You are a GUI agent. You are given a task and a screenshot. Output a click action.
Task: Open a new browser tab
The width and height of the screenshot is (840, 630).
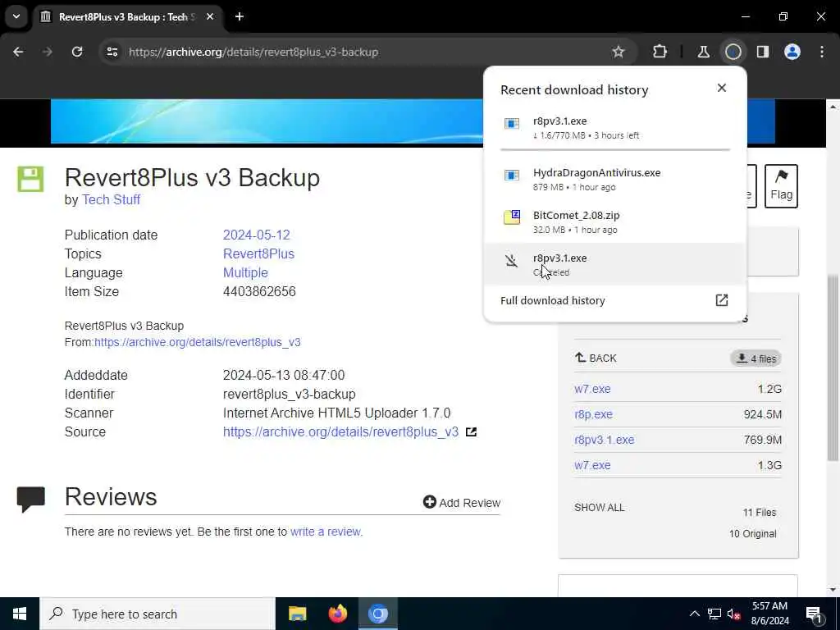pyautogui.click(x=240, y=16)
